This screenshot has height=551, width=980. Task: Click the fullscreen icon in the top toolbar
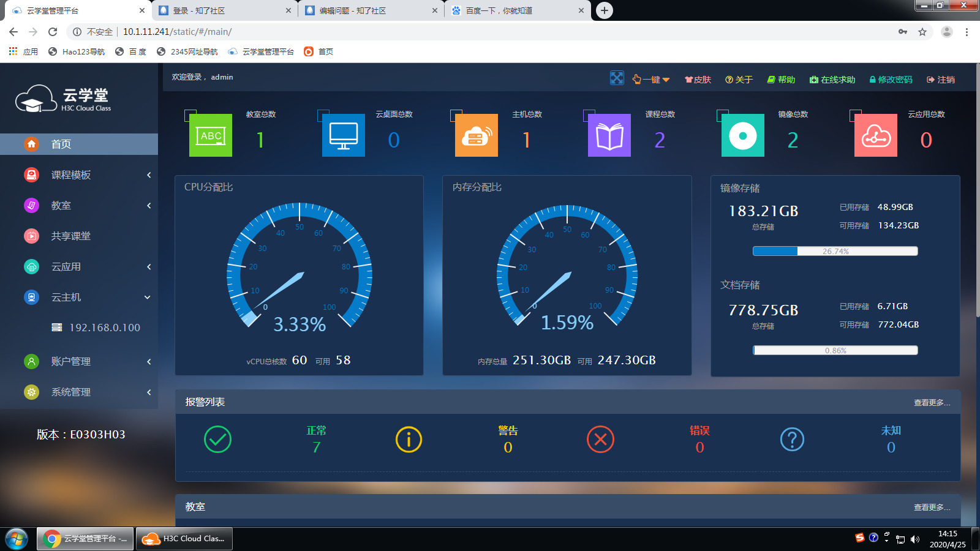tap(617, 78)
